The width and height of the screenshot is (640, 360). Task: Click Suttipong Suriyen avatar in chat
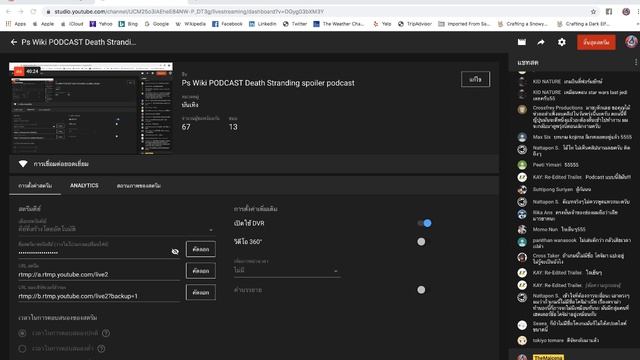pyautogui.click(x=522, y=190)
